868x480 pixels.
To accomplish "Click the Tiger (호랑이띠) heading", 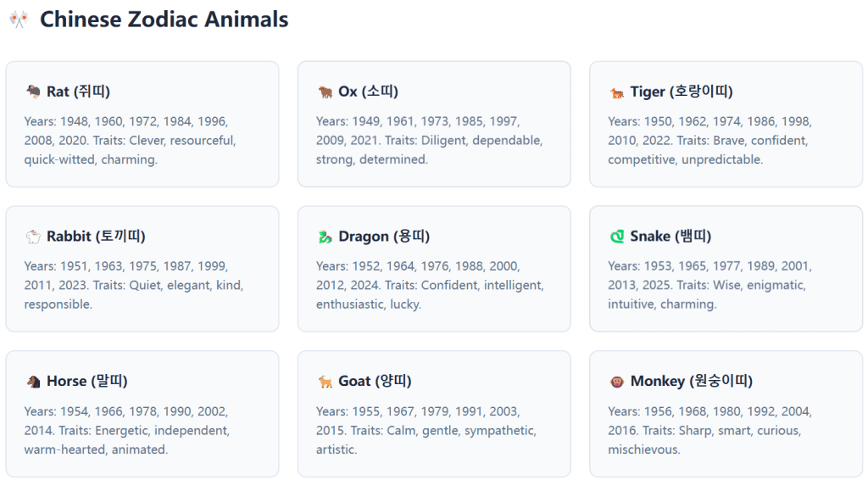I will point(682,92).
